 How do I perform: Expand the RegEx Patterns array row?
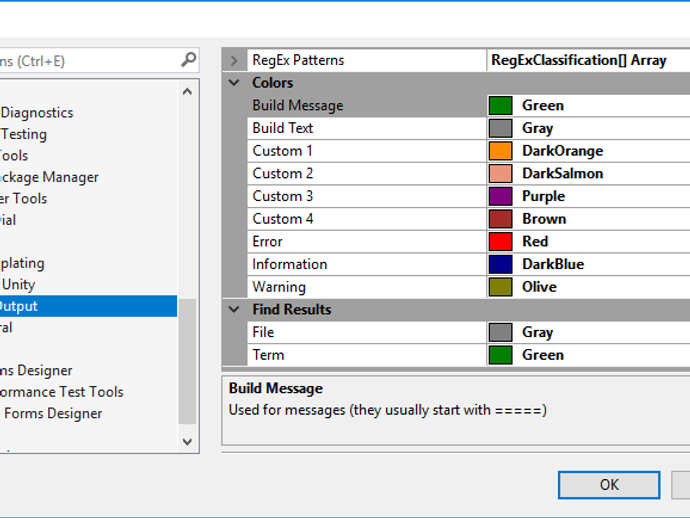pyautogui.click(x=234, y=60)
